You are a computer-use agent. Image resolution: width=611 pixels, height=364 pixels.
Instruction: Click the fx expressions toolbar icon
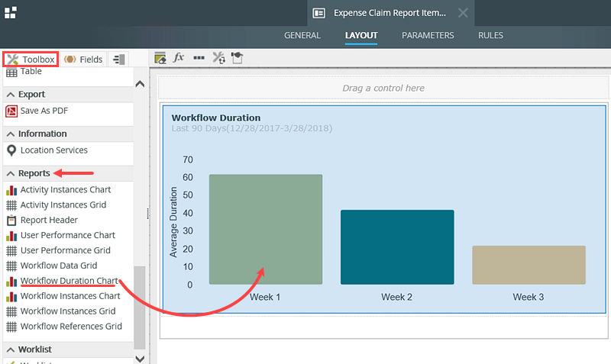[x=179, y=58]
